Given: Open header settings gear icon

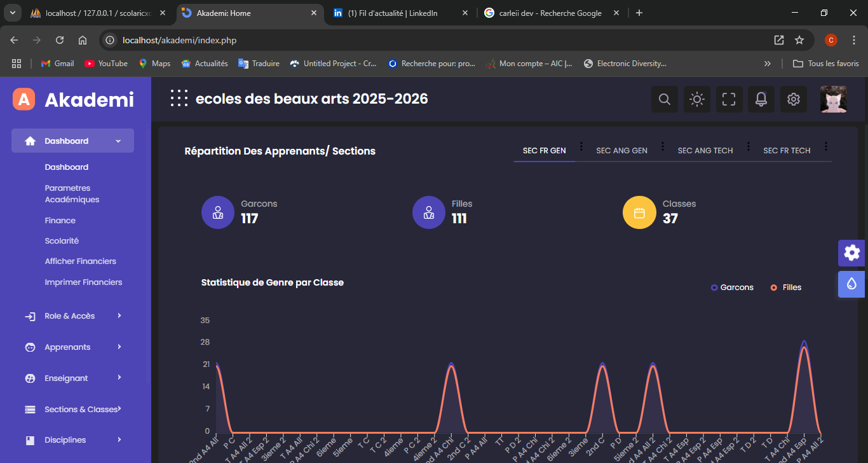Looking at the screenshot, I should 793,99.
